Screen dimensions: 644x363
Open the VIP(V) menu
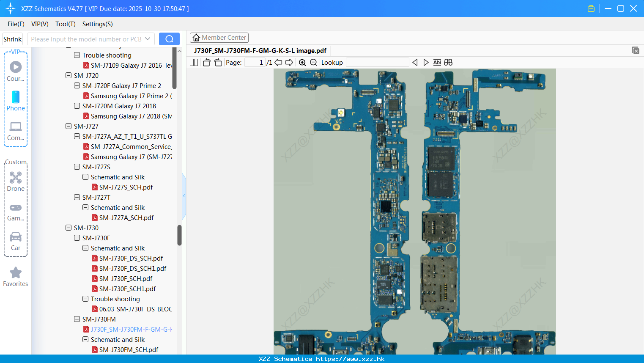pos(40,24)
